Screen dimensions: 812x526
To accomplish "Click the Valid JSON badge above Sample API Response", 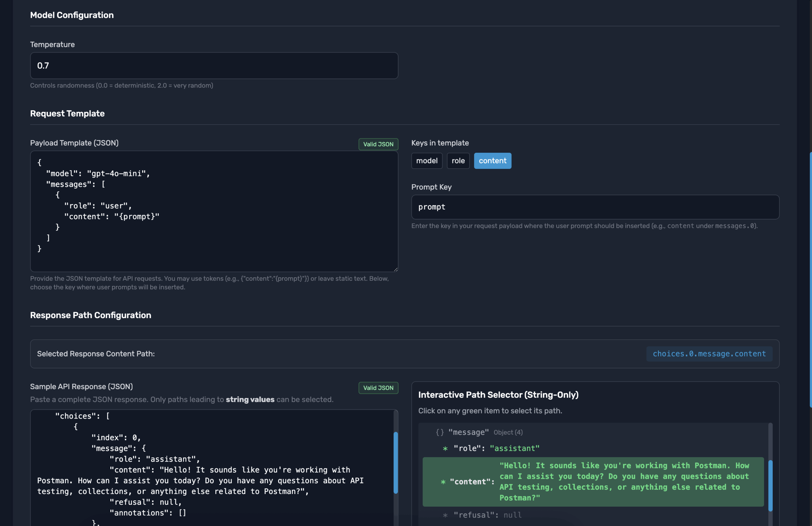I will [378, 388].
